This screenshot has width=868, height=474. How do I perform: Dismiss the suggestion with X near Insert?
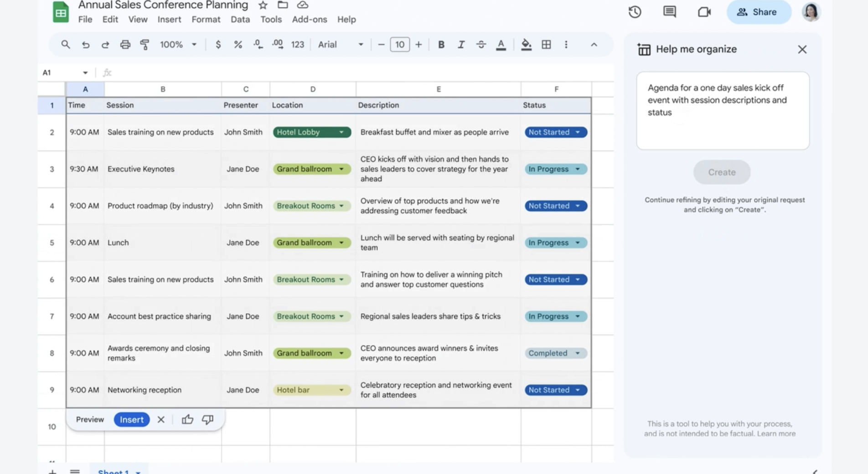161,420
